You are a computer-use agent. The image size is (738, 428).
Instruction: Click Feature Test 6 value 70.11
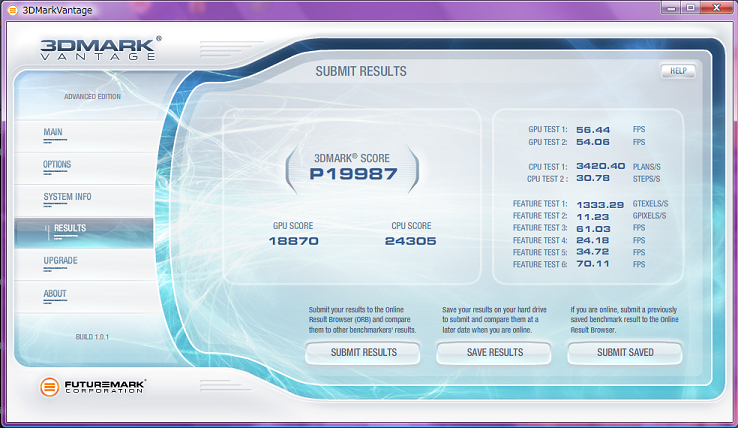[593, 264]
